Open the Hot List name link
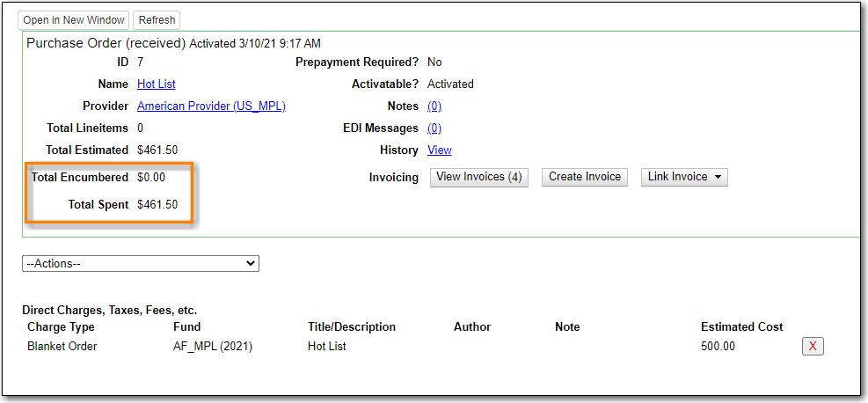This screenshot has height=403, width=868. pos(157,84)
